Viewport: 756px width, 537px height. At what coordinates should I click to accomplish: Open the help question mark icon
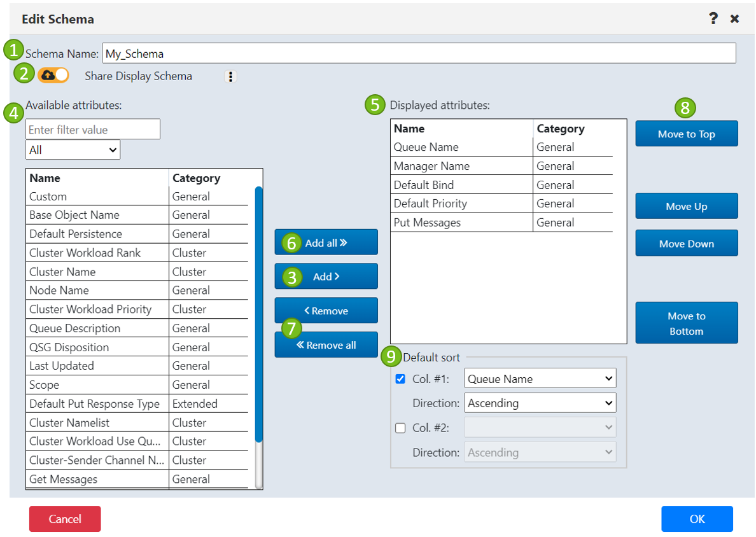click(713, 19)
